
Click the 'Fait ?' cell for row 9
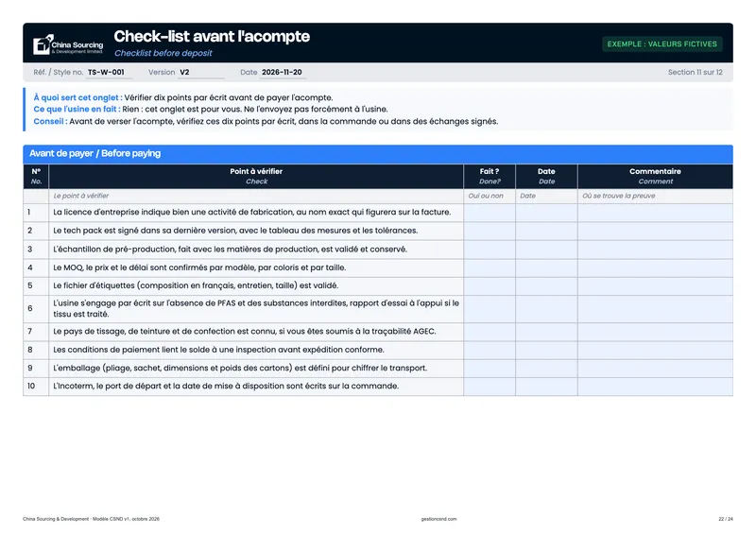pos(490,368)
